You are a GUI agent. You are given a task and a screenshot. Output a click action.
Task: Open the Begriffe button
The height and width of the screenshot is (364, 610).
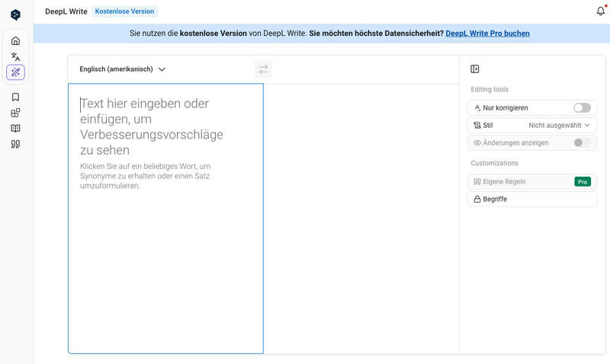(532, 199)
